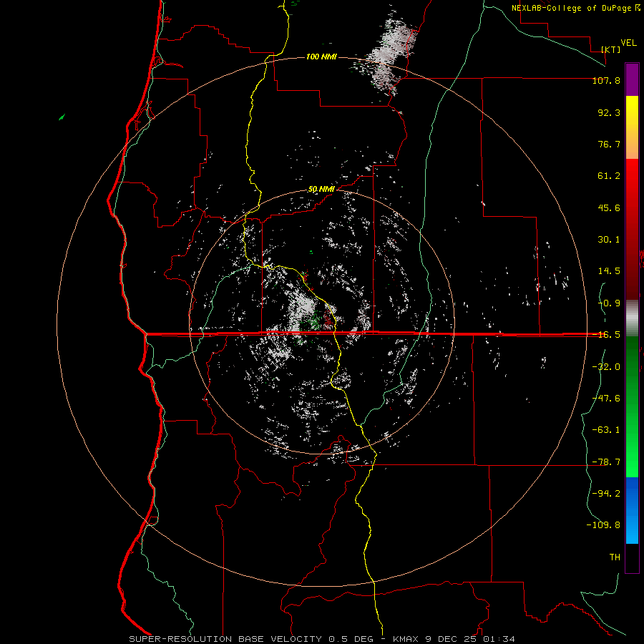Pick the purple segment of velocity color bar
The height and width of the screenshot is (644, 644).
point(632,79)
